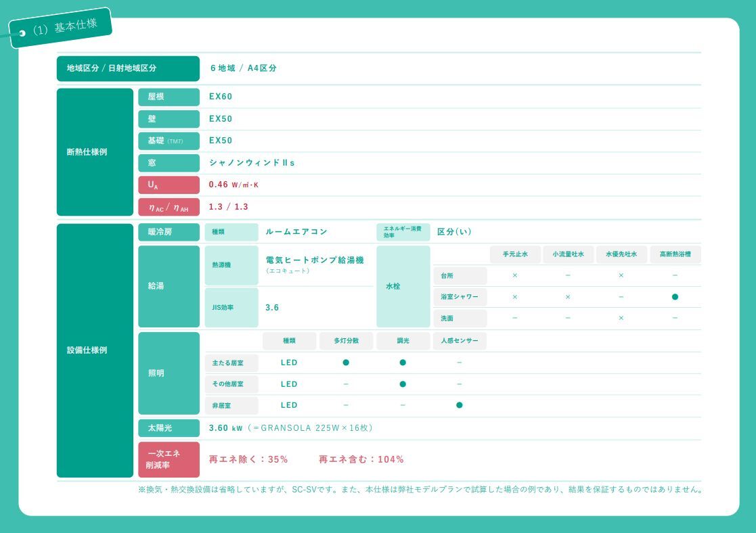The width and height of the screenshot is (756, 533).
Task: Click the 人感センサー dot in 非居室 row
Action: coord(460,405)
